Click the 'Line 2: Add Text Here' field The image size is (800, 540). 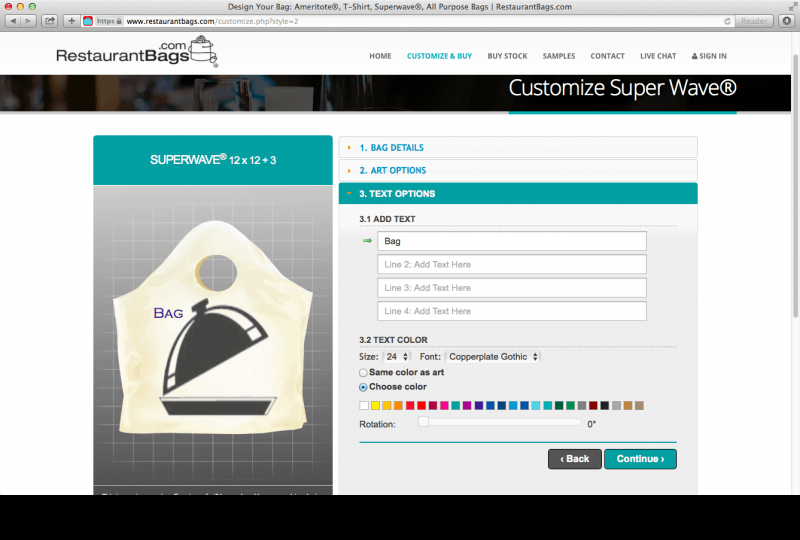(512, 264)
